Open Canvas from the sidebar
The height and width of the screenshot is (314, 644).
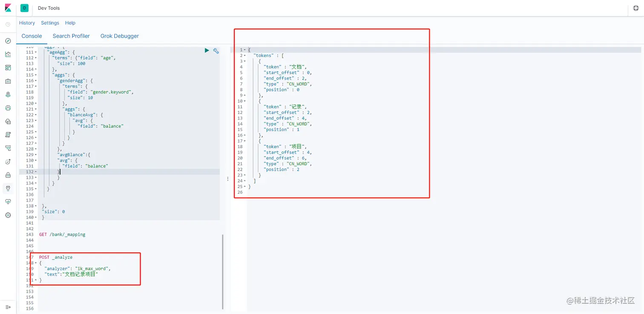tap(8, 81)
